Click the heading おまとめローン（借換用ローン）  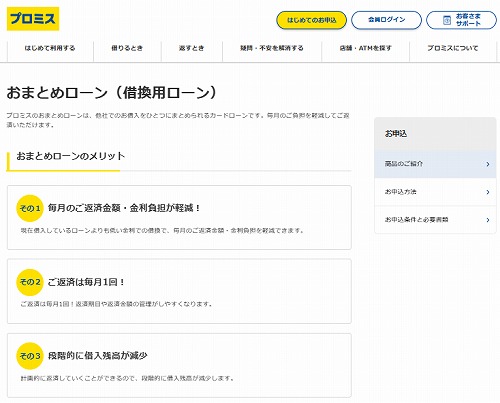click(x=112, y=93)
